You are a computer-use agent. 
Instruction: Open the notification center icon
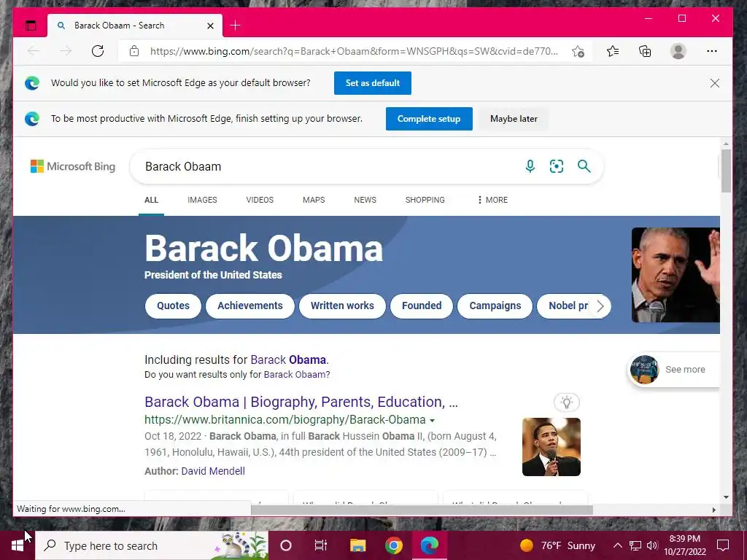(x=723, y=545)
